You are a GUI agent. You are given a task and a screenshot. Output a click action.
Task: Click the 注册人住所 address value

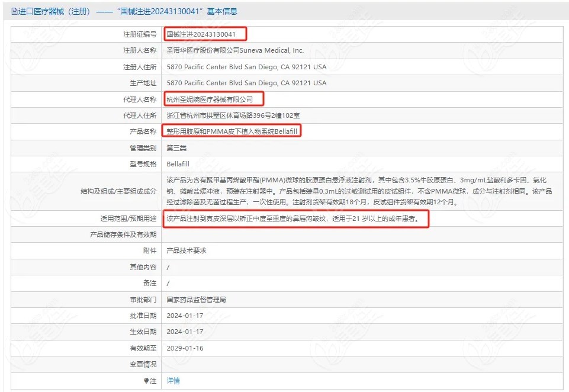tap(246, 67)
